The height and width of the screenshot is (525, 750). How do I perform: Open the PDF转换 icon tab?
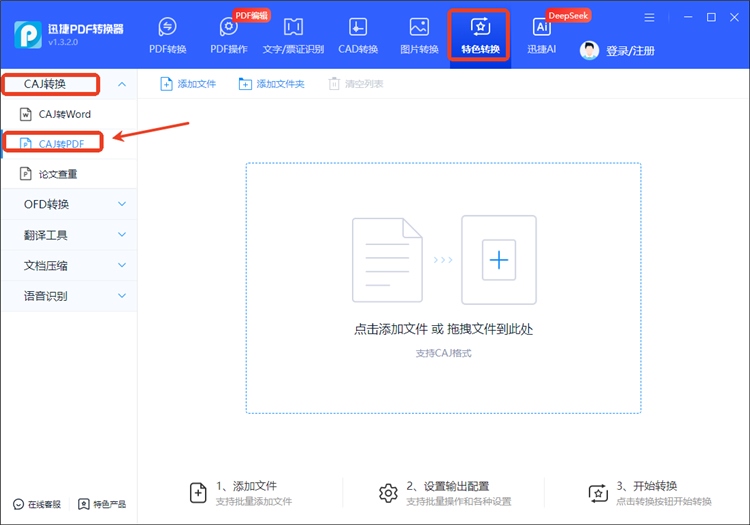tap(167, 28)
